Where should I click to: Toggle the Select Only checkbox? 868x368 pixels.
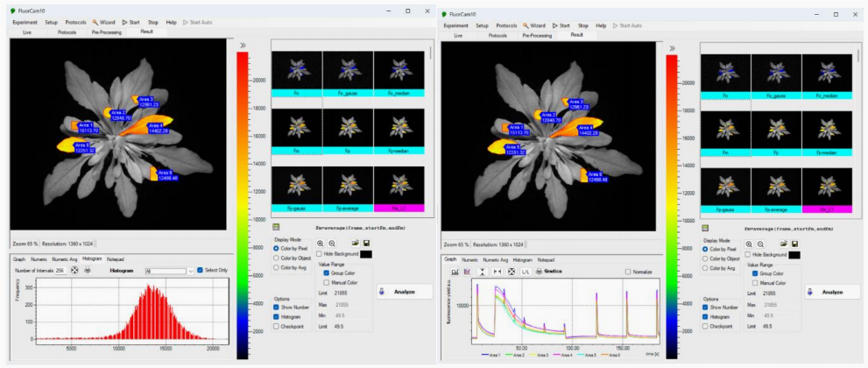[x=201, y=271]
